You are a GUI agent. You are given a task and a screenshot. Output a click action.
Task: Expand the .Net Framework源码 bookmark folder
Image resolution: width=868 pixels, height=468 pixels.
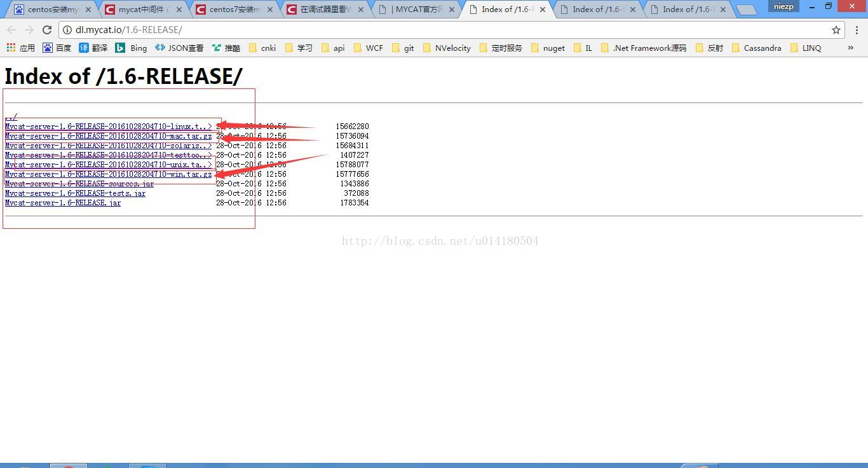pyautogui.click(x=643, y=48)
